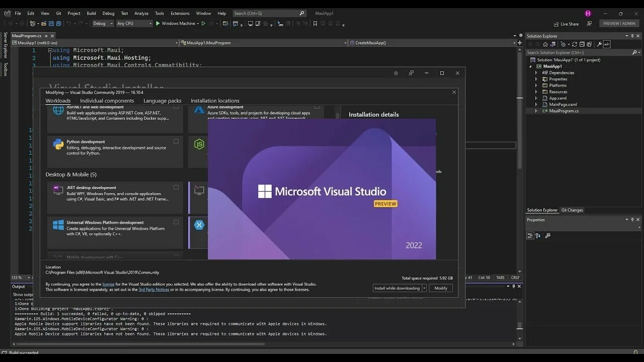The image size is (644, 362).
Task: Switch to Installation locations tab
Action: click(215, 101)
